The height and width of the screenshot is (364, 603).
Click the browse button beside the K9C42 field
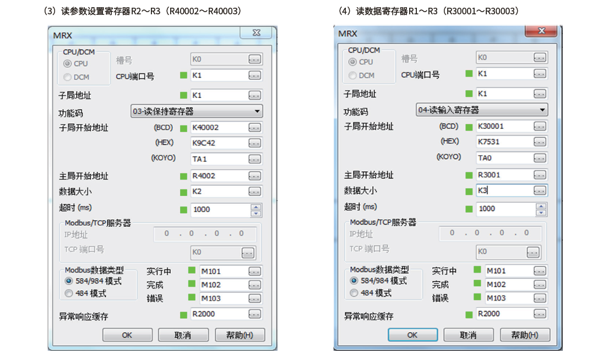[x=254, y=143]
